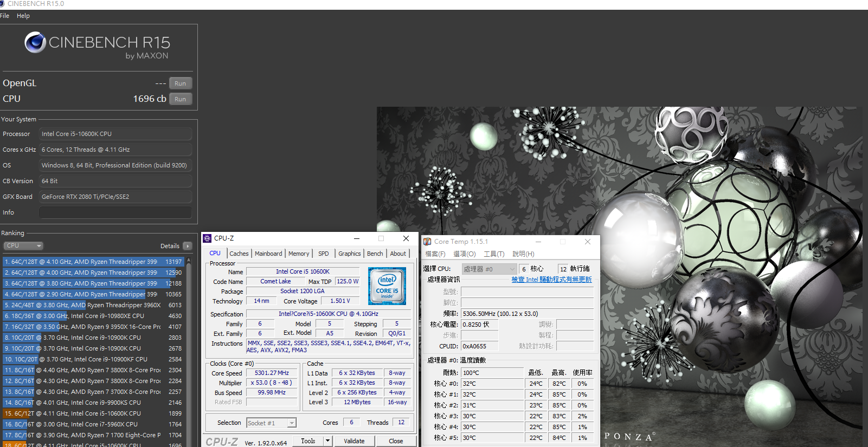Minimize the Core Temp window
The image size is (868, 447).
[538, 242]
